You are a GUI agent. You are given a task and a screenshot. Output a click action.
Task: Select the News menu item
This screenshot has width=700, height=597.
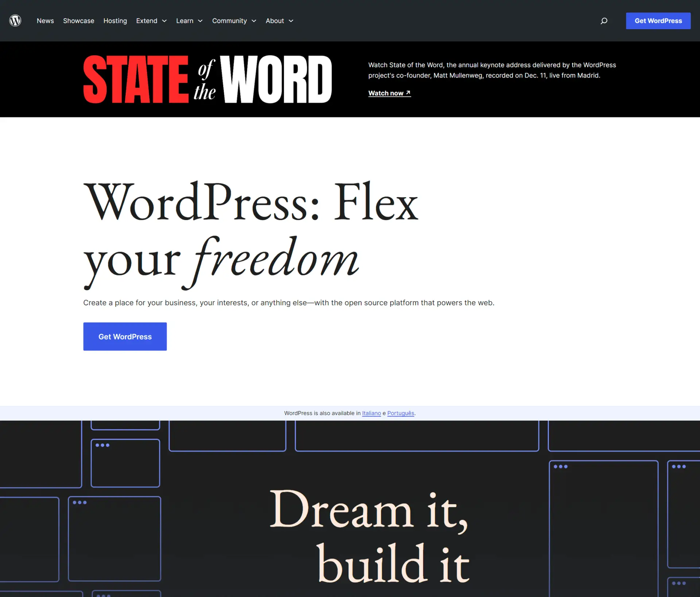coord(45,21)
